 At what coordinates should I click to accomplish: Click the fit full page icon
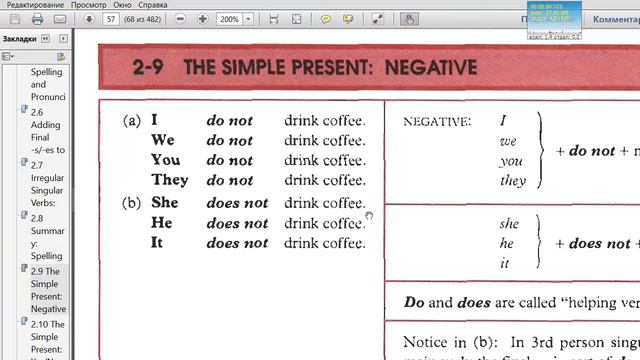pos(296,19)
